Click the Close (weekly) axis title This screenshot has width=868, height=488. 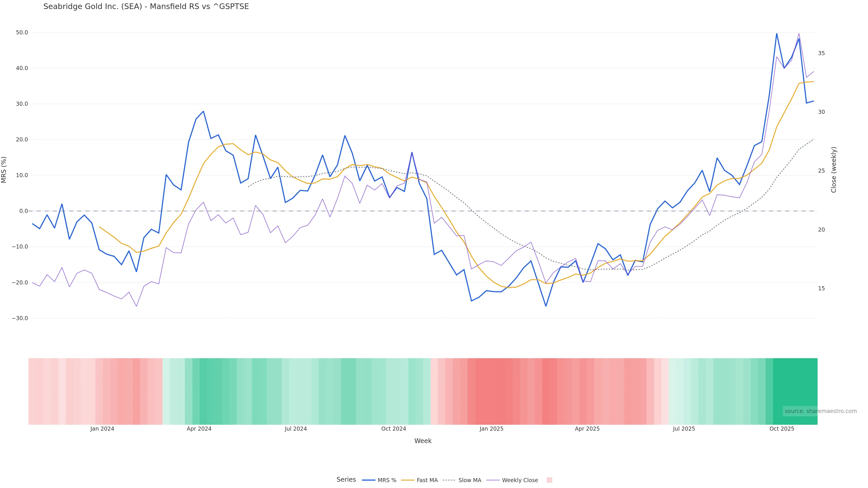click(834, 170)
